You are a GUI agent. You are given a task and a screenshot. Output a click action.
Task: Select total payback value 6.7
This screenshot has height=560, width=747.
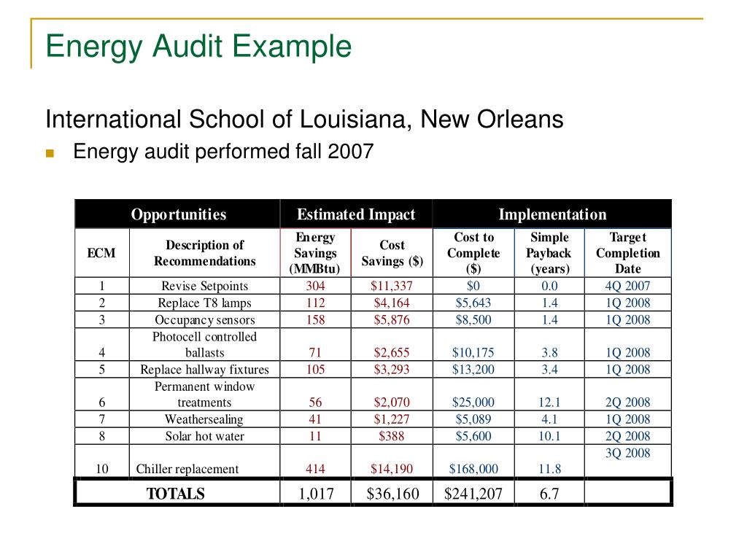[549, 494]
